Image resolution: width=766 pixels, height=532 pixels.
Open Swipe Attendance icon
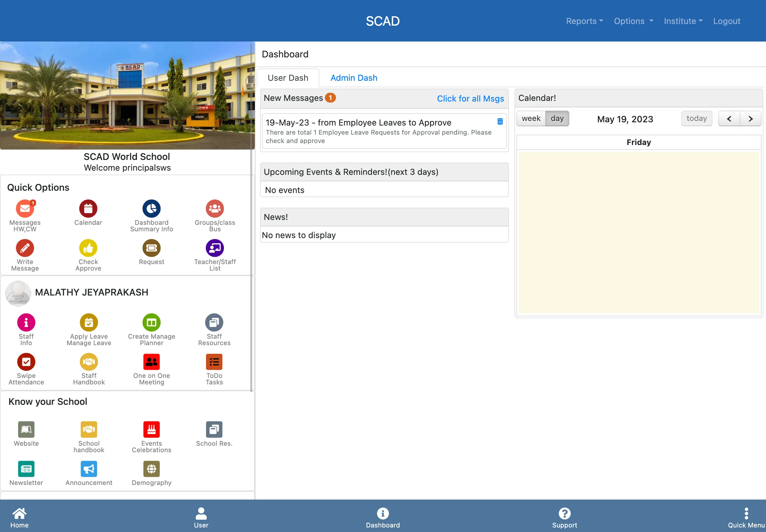(26, 362)
